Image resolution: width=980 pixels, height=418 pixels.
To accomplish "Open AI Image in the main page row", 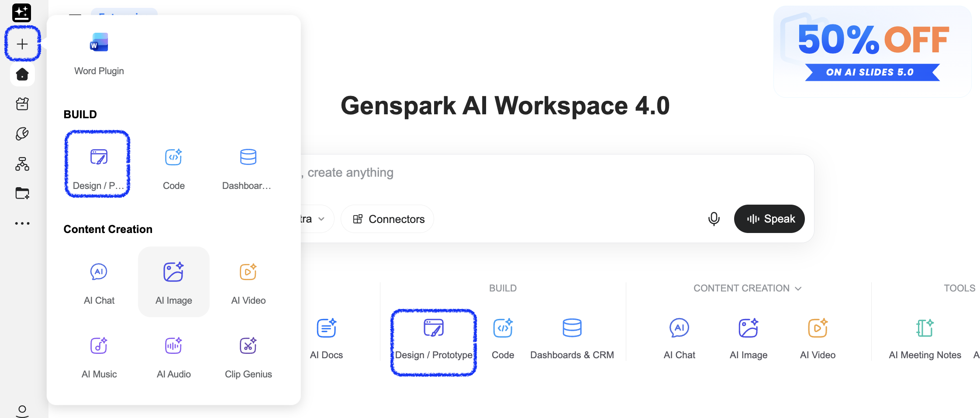I will [748, 339].
